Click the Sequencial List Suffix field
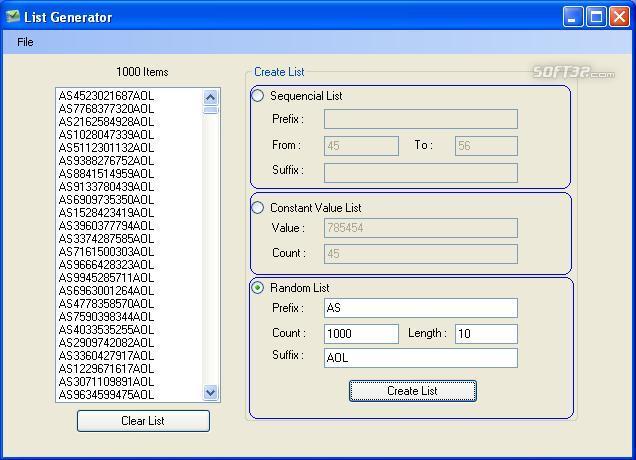Screen dimensions: 636x460 tap(421, 173)
